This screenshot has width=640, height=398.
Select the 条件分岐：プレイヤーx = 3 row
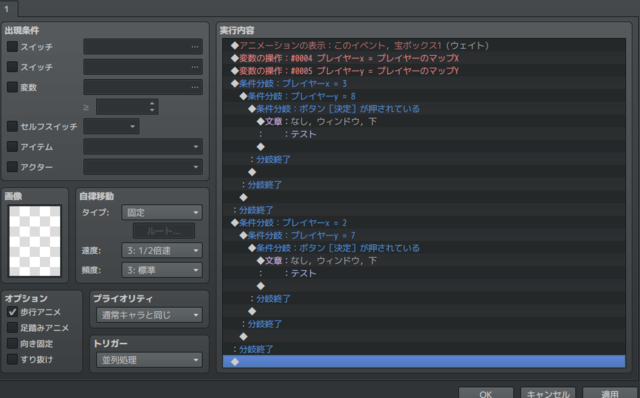424,83
